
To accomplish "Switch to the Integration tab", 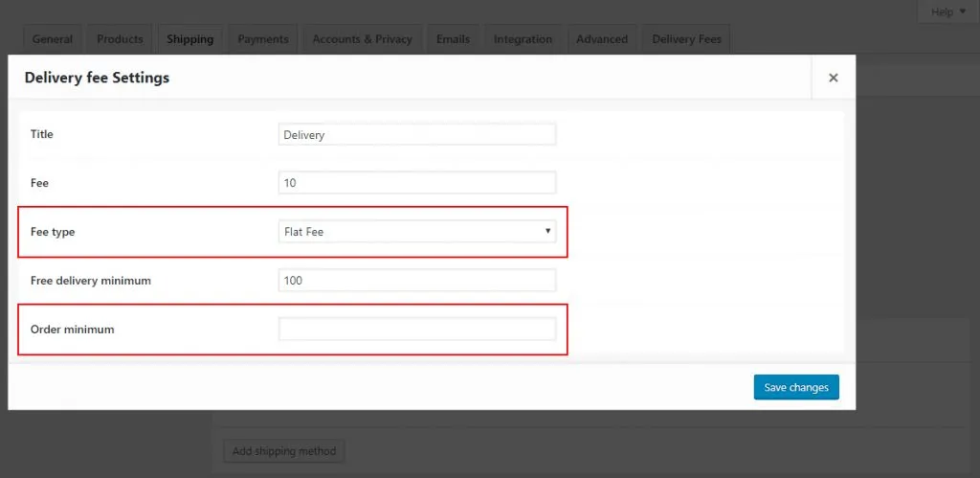I will point(523,39).
